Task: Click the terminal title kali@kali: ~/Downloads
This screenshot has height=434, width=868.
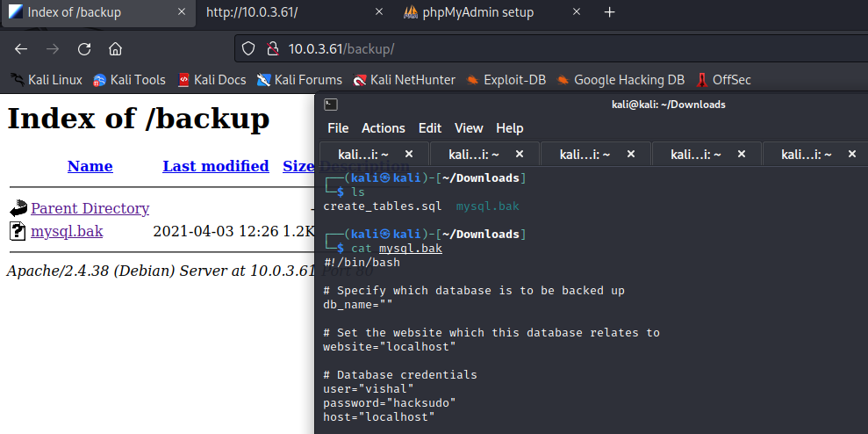Action: point(668,105)
